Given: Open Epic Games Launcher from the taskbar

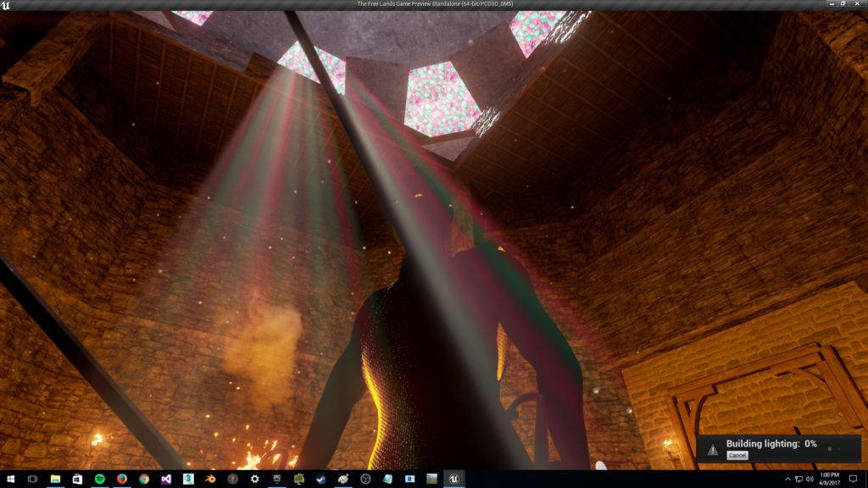Looking at the screenshot, I should (x=277, y=480).
